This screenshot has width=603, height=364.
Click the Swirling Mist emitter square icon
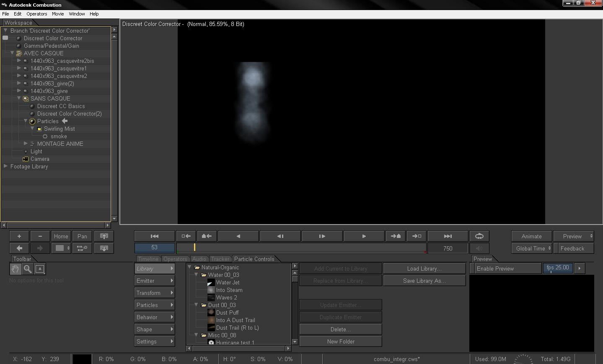tap(39, 129)
